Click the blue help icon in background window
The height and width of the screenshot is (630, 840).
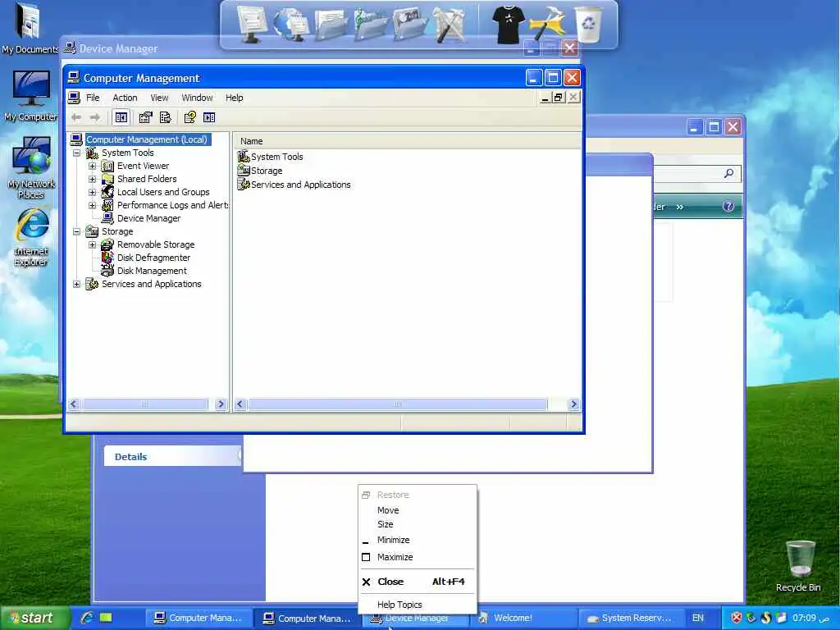[728, 207]
